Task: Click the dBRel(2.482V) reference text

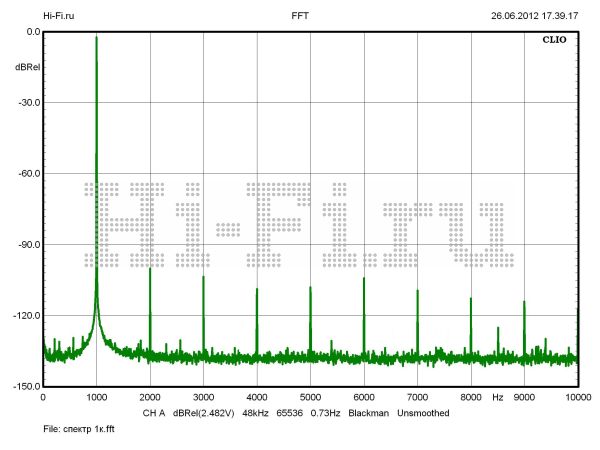Action: tap(203, 412)
